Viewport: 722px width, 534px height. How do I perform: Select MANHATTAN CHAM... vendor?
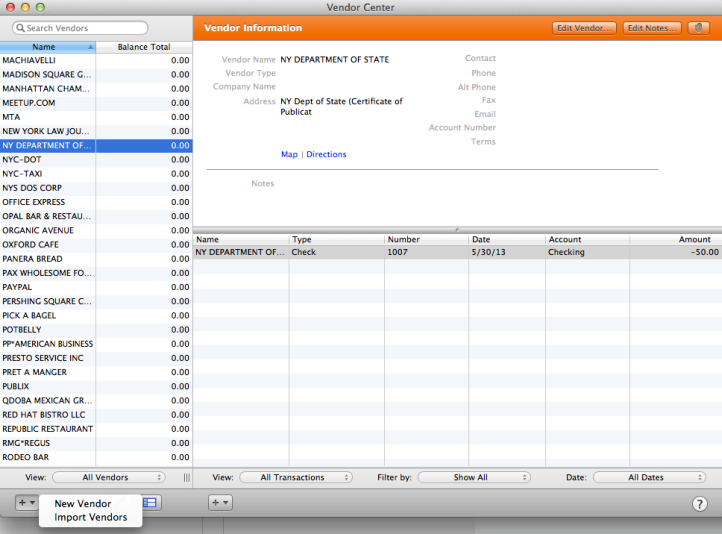point(96,89)
